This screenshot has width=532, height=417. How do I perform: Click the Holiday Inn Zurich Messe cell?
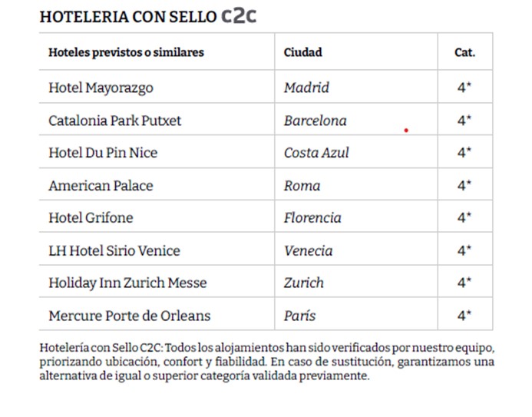127,283
